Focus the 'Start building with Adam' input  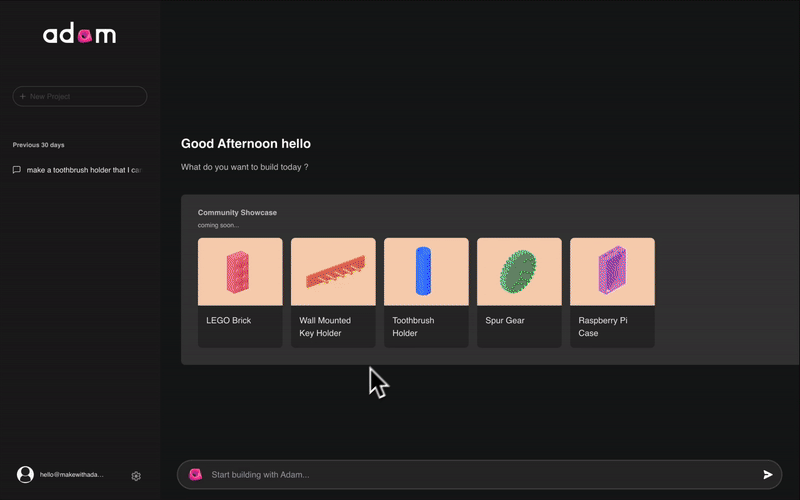coord(480,474)
